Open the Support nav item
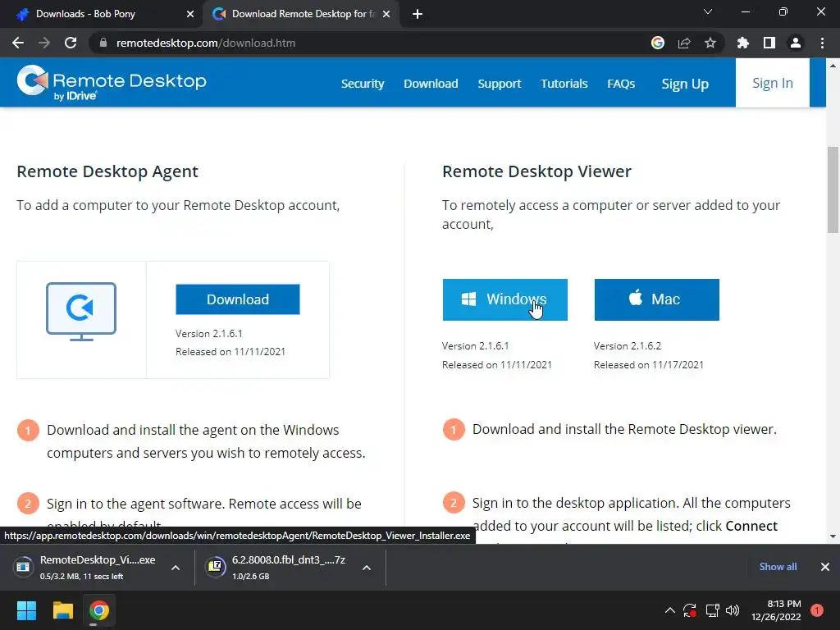The height and width of the screenshot is (630, 840). click(500, 84)
